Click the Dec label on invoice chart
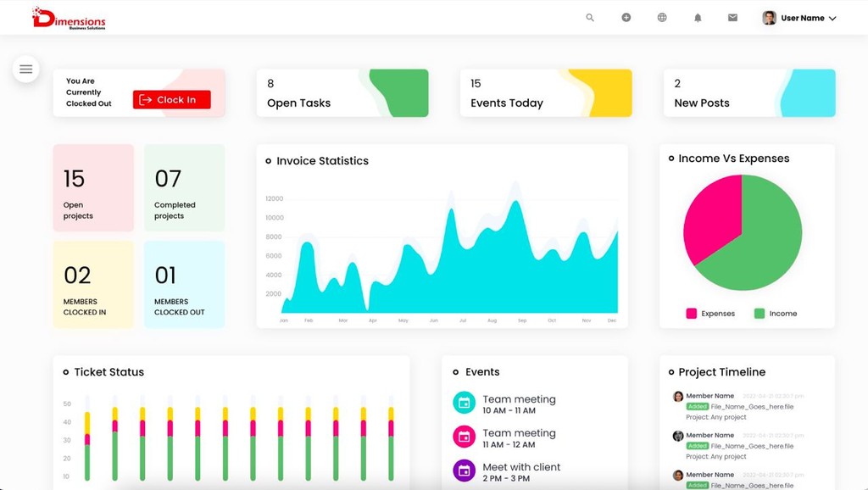The height and width of the screenshot is (490, 868). pos(612,320)
